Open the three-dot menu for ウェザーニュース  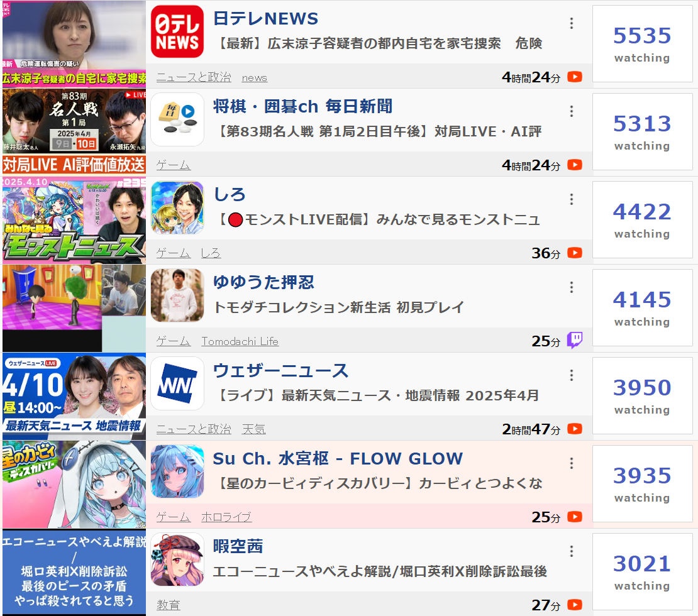coord(572,375)
